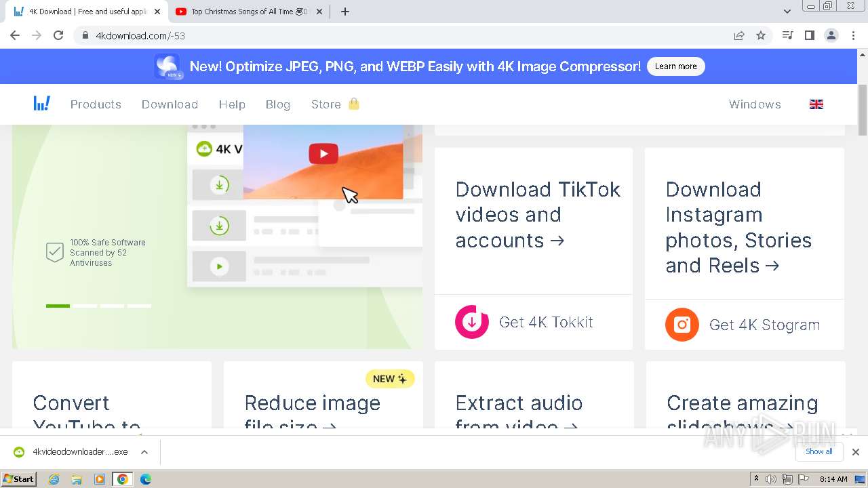Image resolution: width=868 pixels, height=488 pixels.
Task: Open Microsoft Edge from the taskbar
Action: click(x=146, y=479)
